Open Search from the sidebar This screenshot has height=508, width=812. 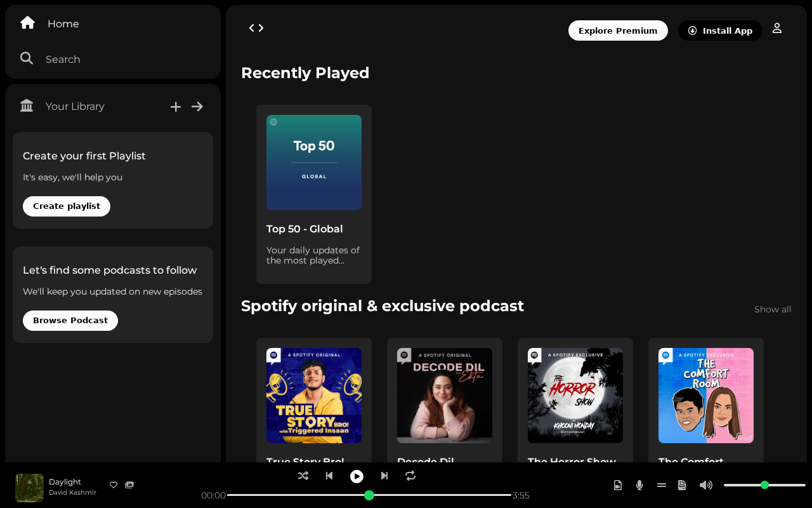pos(50,59)
